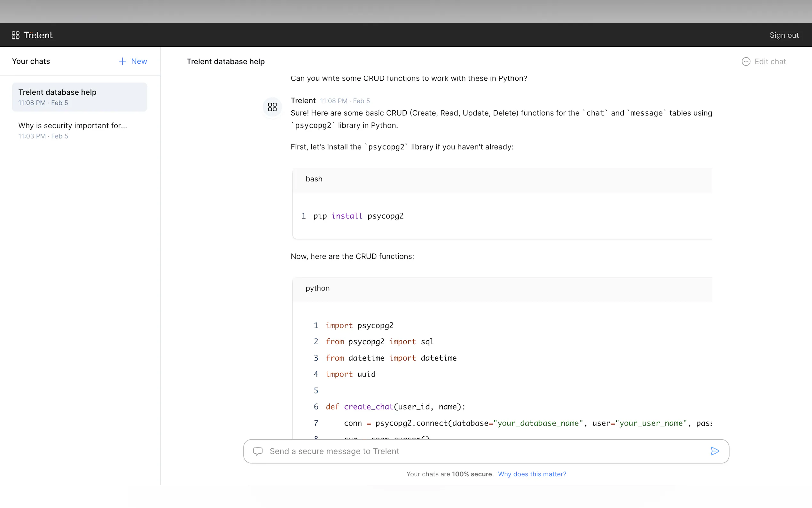Click the 'def create_chat(user_id, name):' line
This screenshot has height=508, width=812.
point(395,407)
